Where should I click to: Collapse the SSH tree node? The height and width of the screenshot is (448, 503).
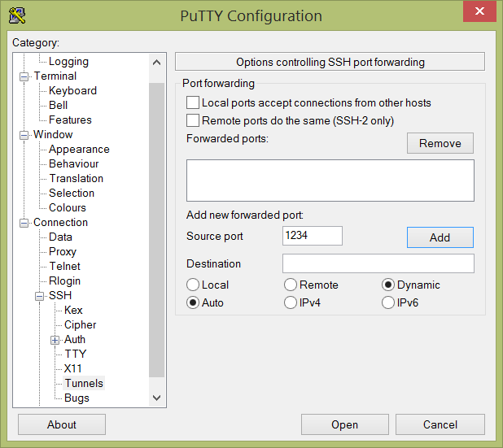pos(39,296)
